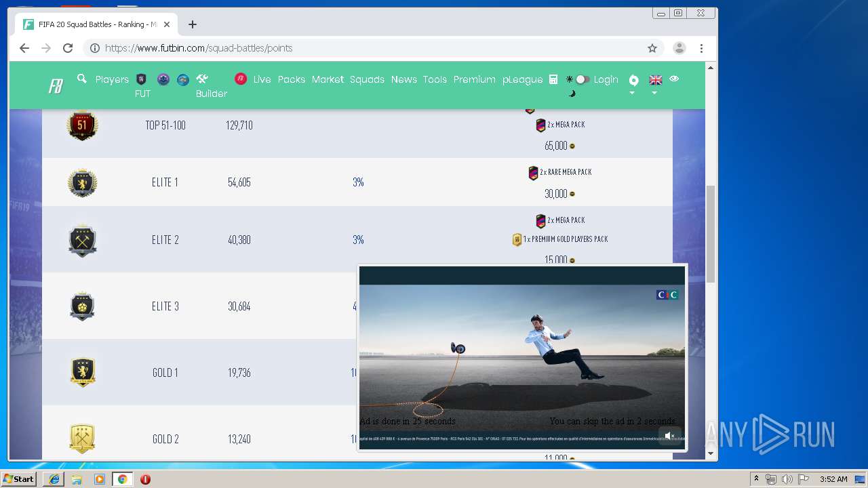Click the blue round badge icon in navbar
The height and width of the screenshot is (488, 868).
(x=183, y=79)
